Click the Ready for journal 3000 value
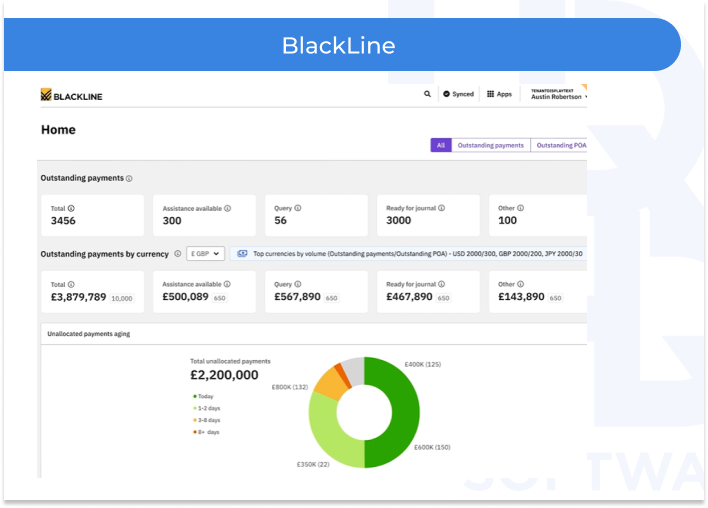Viewport: 708px width, 508px height. click(x=399, y=220)
